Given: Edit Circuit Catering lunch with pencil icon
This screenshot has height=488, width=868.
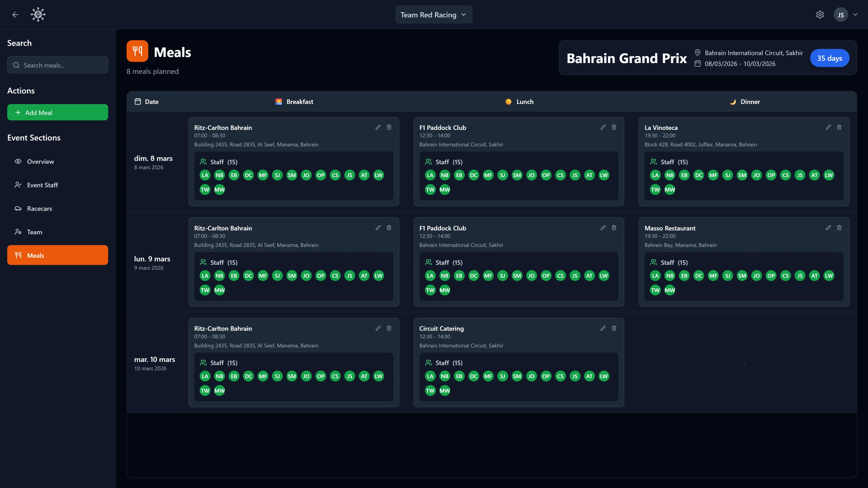Looking at the screenshot, I should point(603,328).
